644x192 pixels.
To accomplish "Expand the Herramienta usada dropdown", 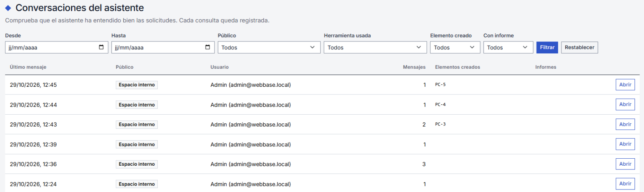I will point(375,47).
